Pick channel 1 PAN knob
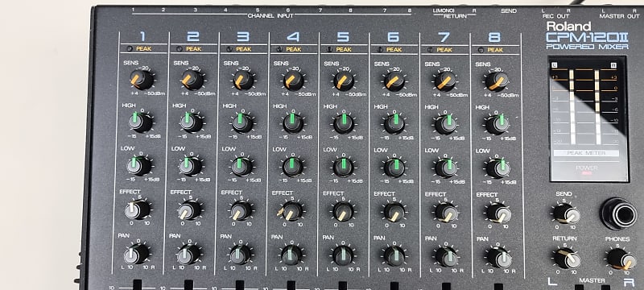The image size is (644, 290). [x=136, y=255]
